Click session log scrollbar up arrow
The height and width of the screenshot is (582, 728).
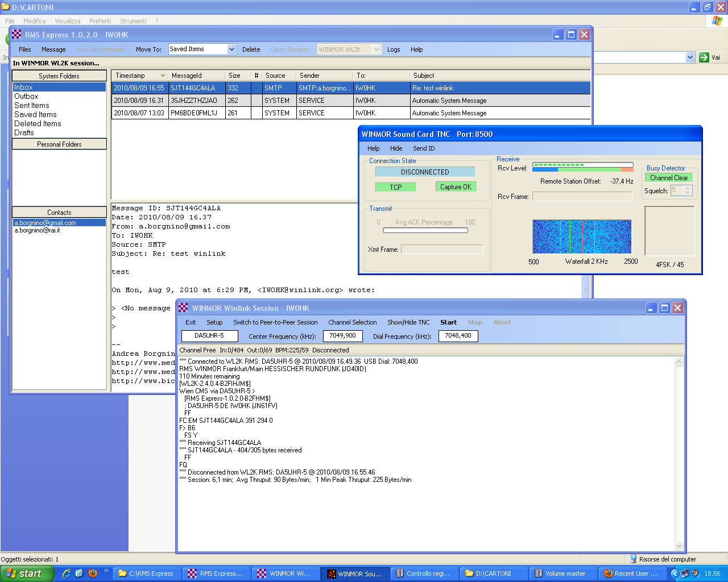pos(679,361)
